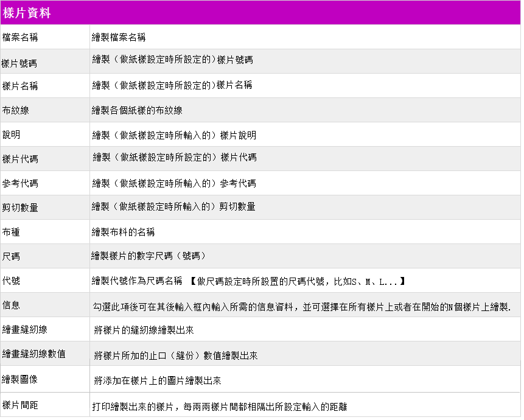Click the description text 繪製檔案名稱
The width and height of the screenshot is (524, 420).
pyautogui.click(x=119, y=37)
